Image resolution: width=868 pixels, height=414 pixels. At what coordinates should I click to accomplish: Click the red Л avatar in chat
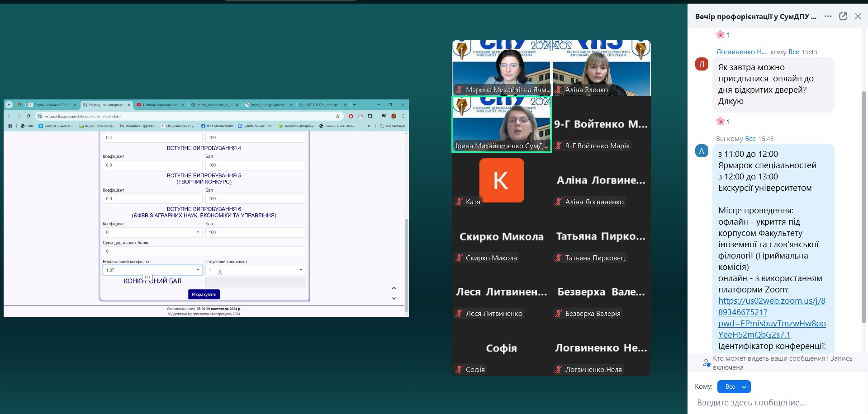point(702,64)
